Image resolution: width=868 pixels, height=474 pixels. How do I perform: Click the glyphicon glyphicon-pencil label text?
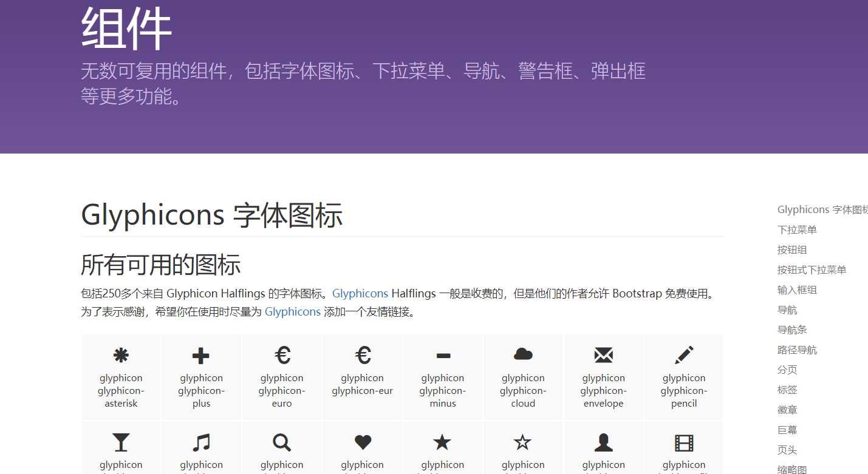point(684,390)
